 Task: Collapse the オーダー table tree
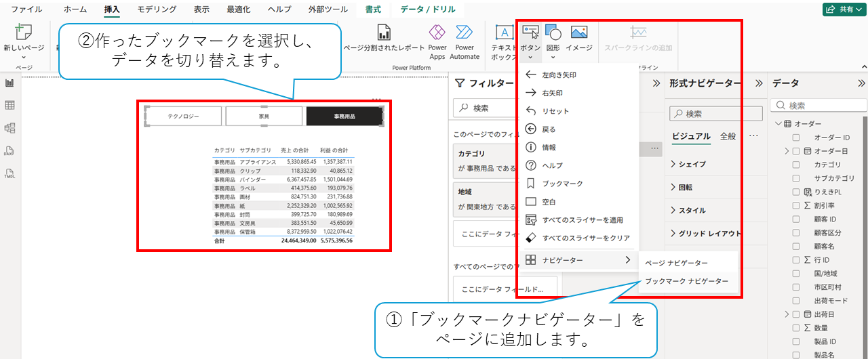(x=778, y=124)
